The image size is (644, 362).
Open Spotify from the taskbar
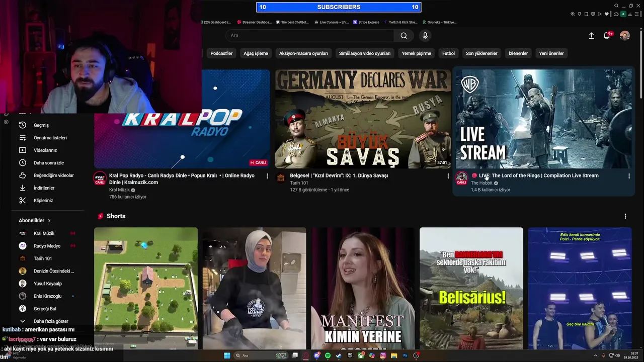[x=328, y=355]
